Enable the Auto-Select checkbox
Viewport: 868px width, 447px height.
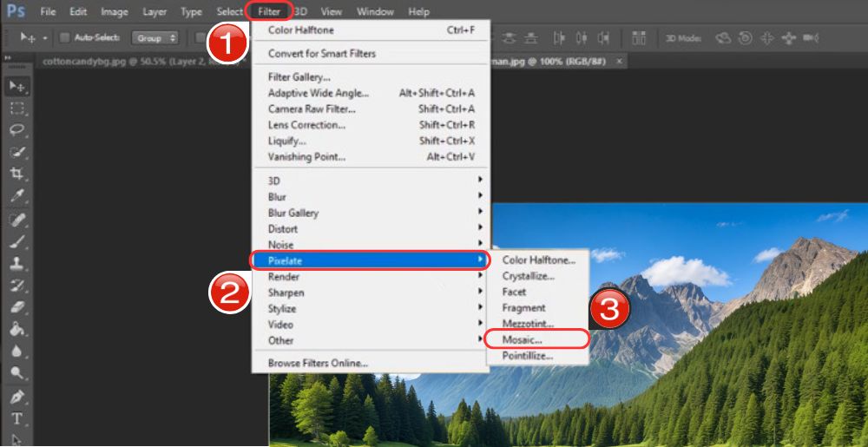64,37
